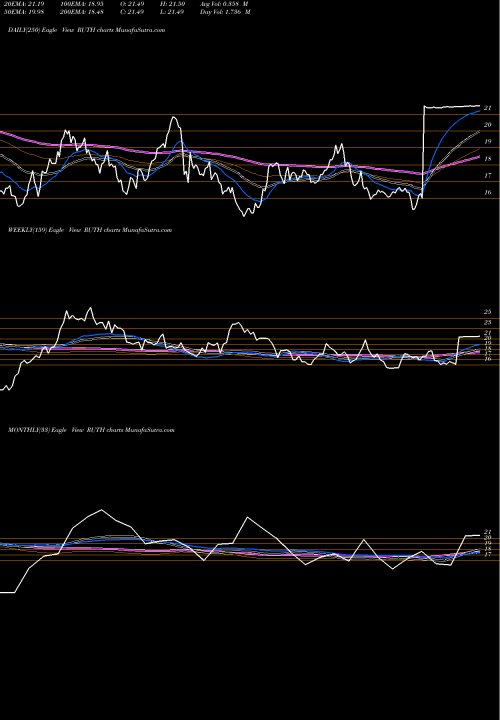Click the 17 price label on daily chart
500x720 pixels.
pos(488,176)
